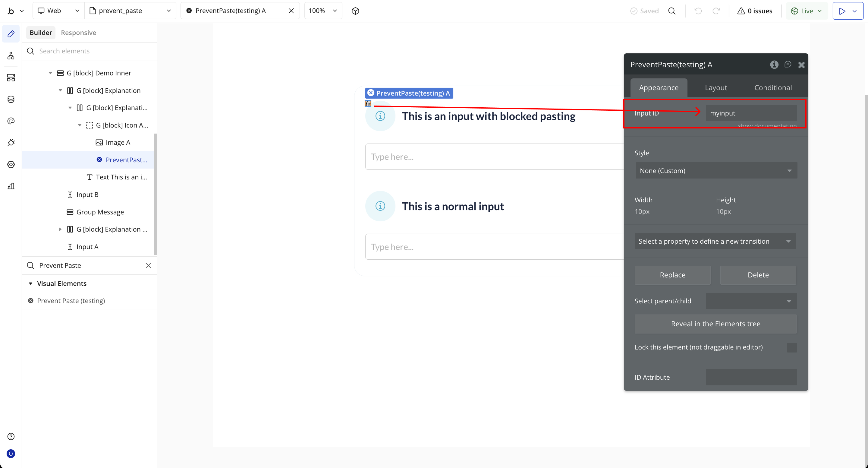The image size is (868, 468).
Task: Collapse the Visual Elements section
Action: [30, 283]
